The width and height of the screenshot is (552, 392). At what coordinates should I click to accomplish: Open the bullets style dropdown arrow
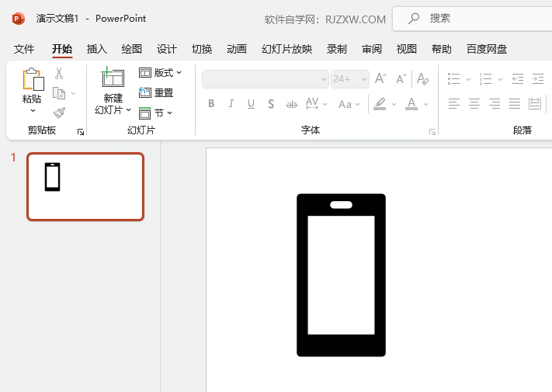(x=468, y=79)
